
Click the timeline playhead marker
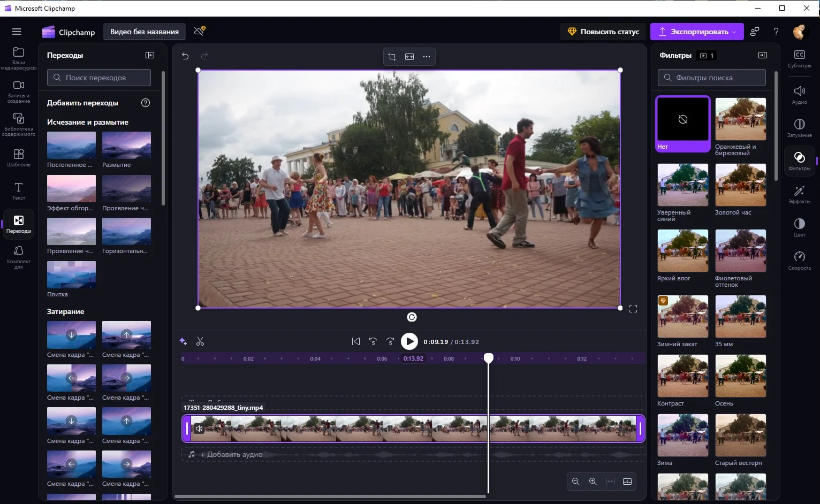click(x=489, y=358)
